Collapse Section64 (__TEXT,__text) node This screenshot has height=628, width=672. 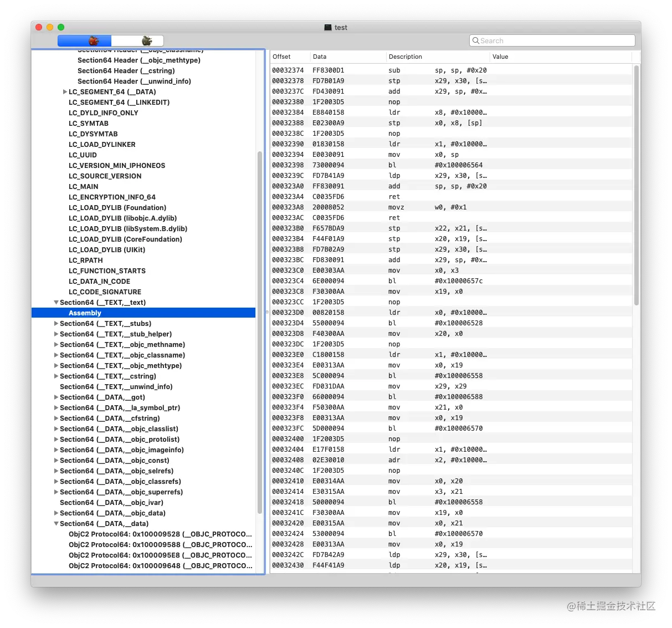click(x=56, y=303)
